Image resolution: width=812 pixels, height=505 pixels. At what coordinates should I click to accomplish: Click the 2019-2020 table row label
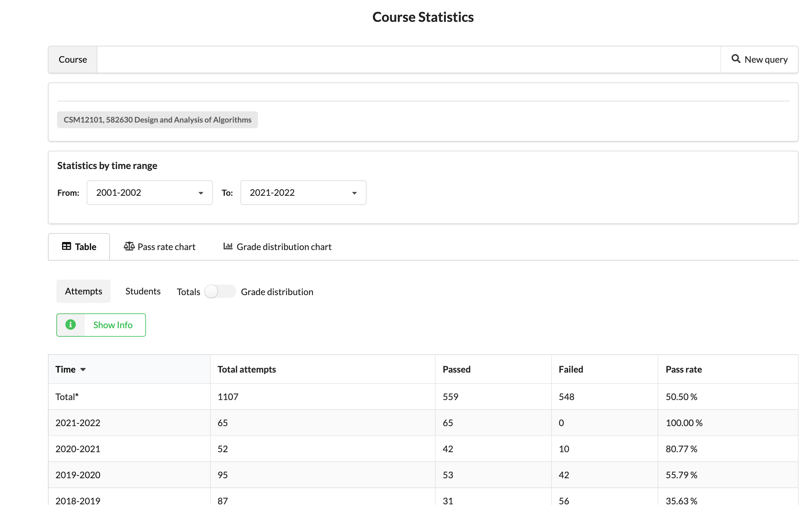tap(78, 475)
